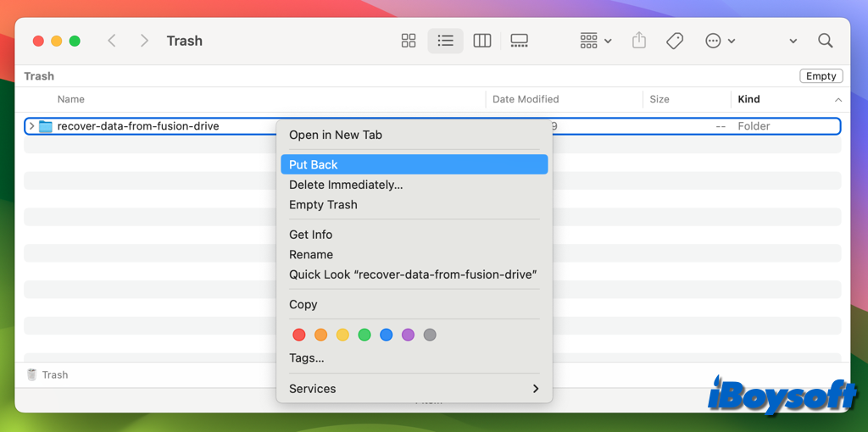
Task: Switch to gallery view
Action: pyautogui.click(x=520, y=41)
